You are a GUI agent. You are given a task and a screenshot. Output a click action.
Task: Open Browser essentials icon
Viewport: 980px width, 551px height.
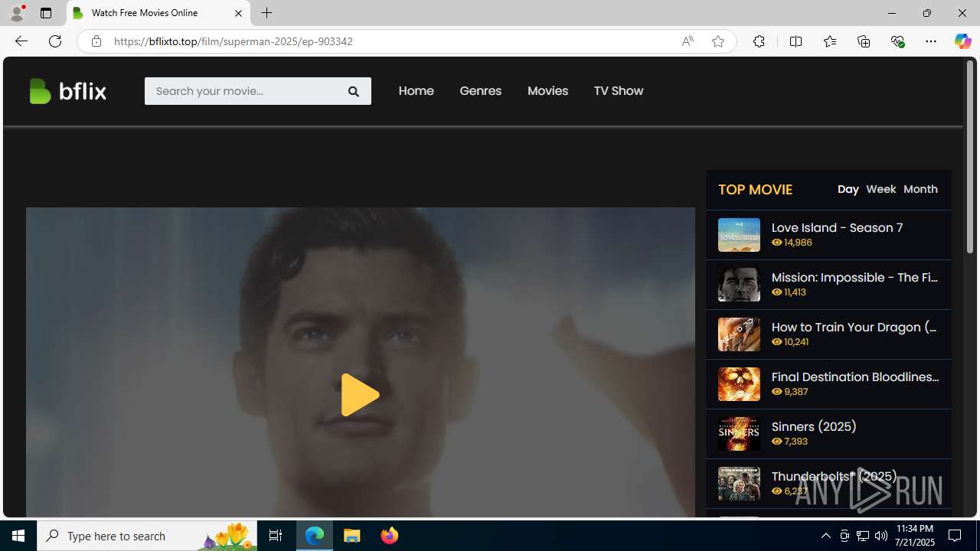(897, 41)
